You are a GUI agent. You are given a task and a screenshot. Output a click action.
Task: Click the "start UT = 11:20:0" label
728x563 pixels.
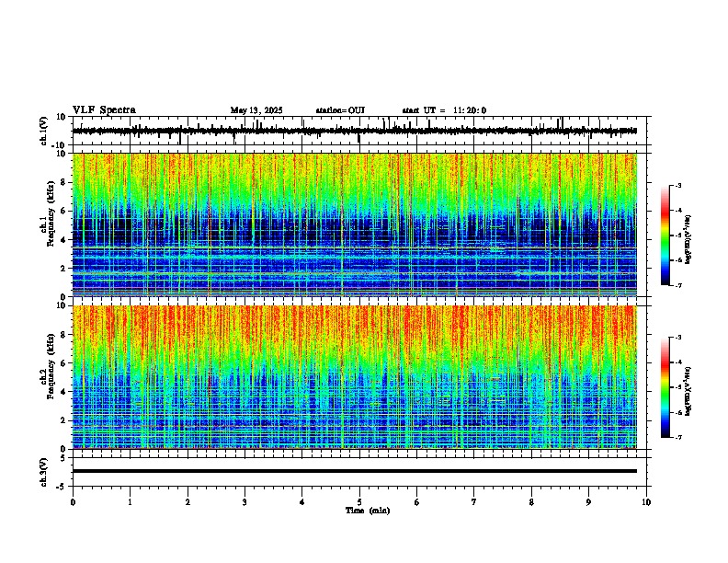point(444,110)
